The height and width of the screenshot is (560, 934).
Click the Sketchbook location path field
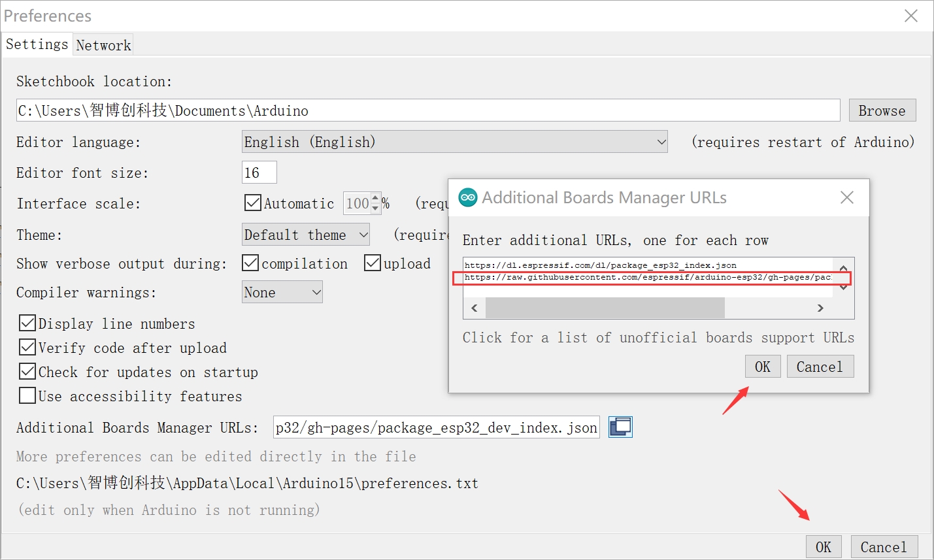(x=428, y=110)
